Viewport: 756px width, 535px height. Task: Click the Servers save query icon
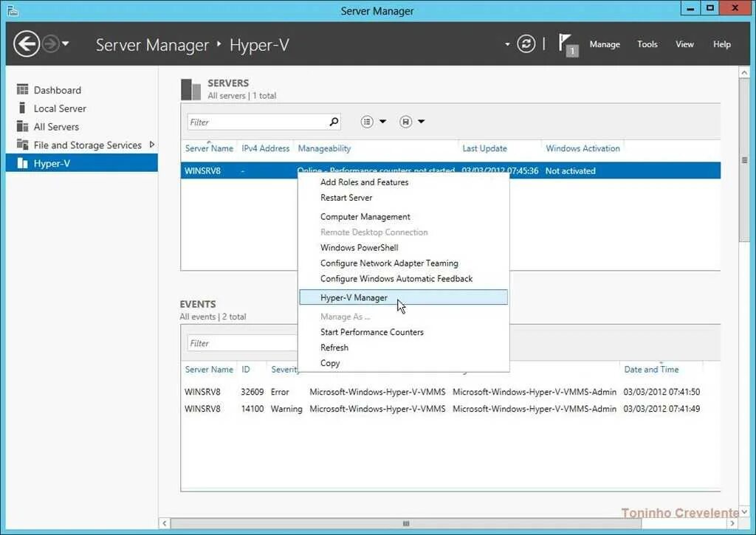pyautogui.click(x=405, y=122)
